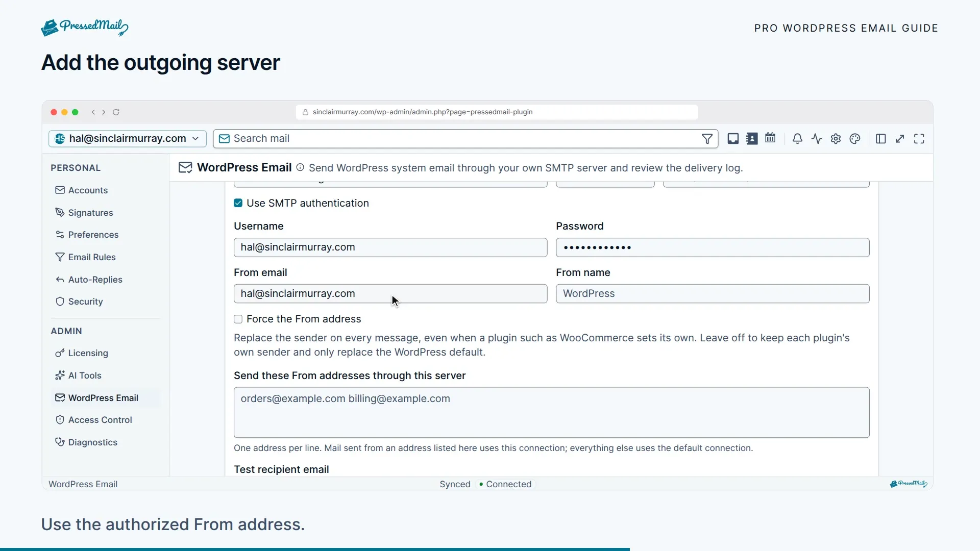Viewport: 980px width, 551px height.
Task: Open Email Rules in the sidebar
Action: 106,257
